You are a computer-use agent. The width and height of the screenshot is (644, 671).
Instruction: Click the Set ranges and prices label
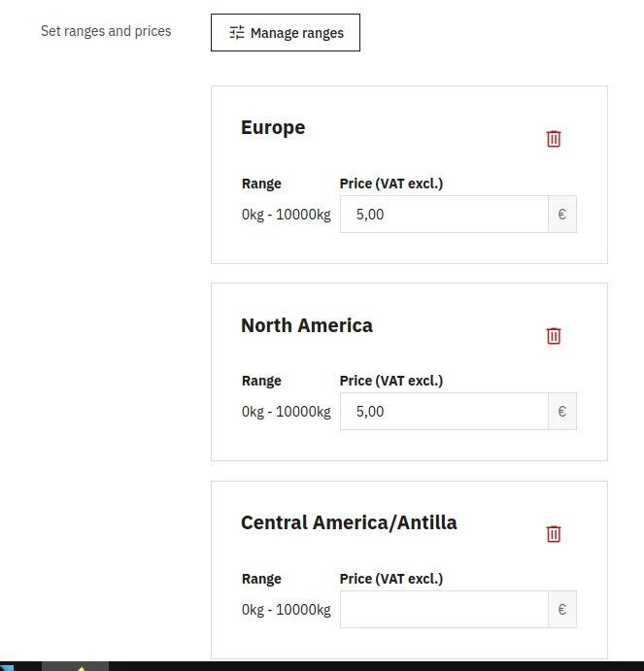(x=106, y=31)
